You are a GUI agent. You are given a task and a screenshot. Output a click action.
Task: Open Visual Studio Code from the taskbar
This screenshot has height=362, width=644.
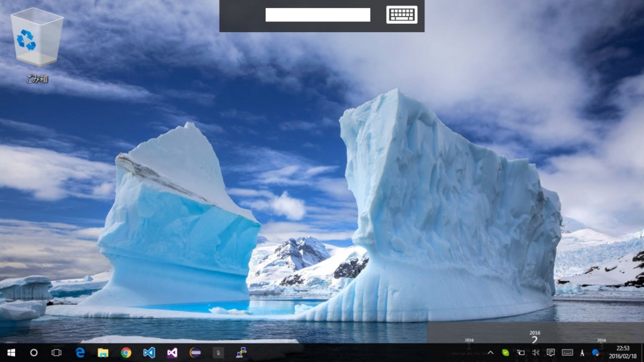point(149,353)
